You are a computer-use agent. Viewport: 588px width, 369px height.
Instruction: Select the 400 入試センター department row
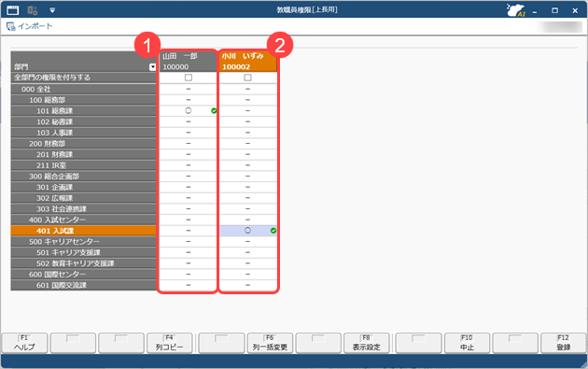pos(83,220)
